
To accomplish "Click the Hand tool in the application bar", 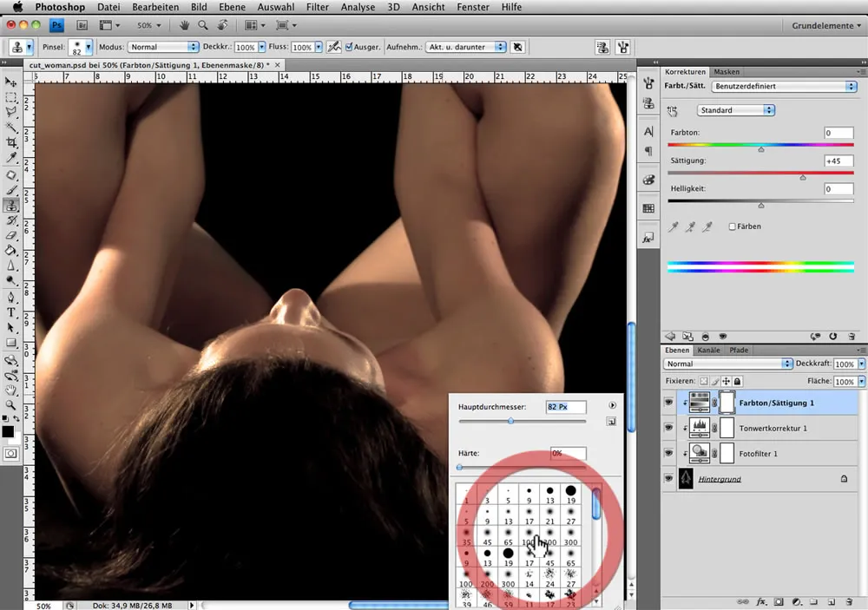I will [x=184, y=26].
